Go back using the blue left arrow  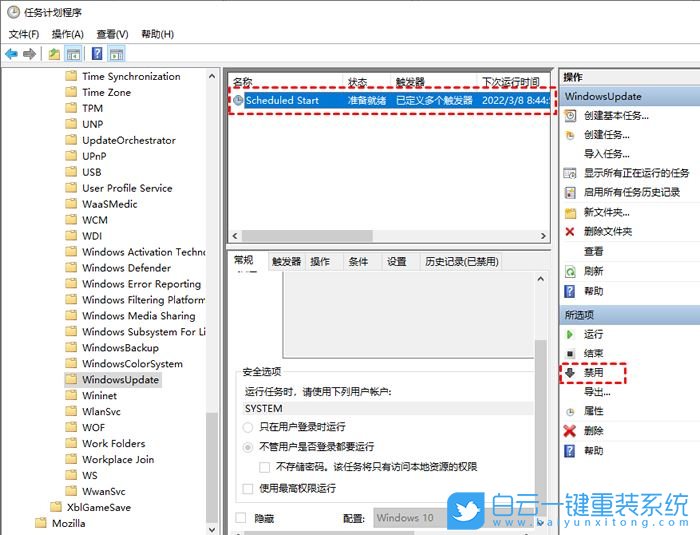[12, 54]
